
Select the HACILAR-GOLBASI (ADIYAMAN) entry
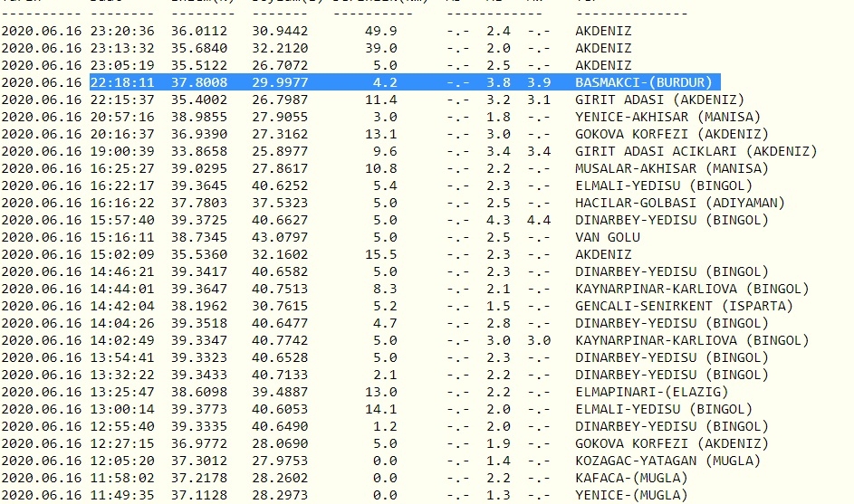(x=680, y=203)
